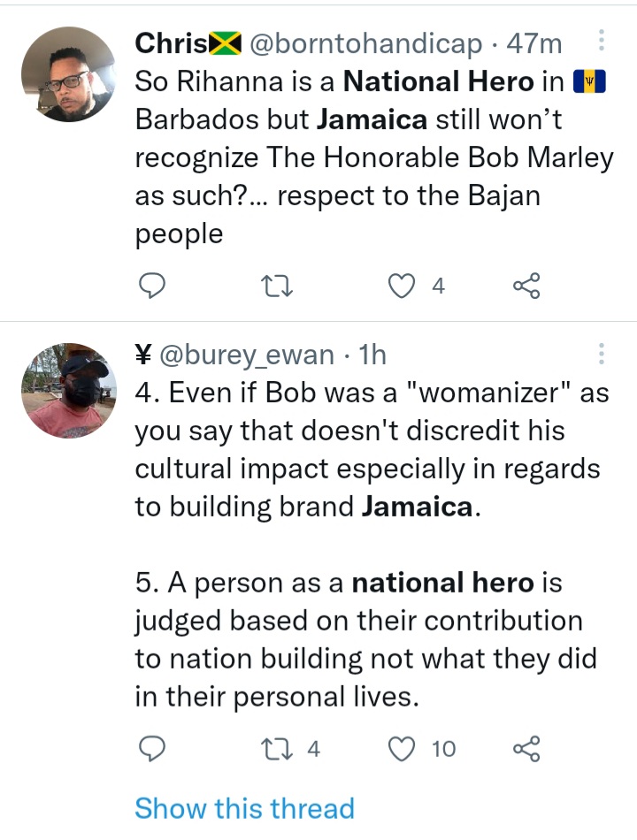Open tweet text about Bajan people
This screenshot has width=637, height=840.
pos(374,157)
